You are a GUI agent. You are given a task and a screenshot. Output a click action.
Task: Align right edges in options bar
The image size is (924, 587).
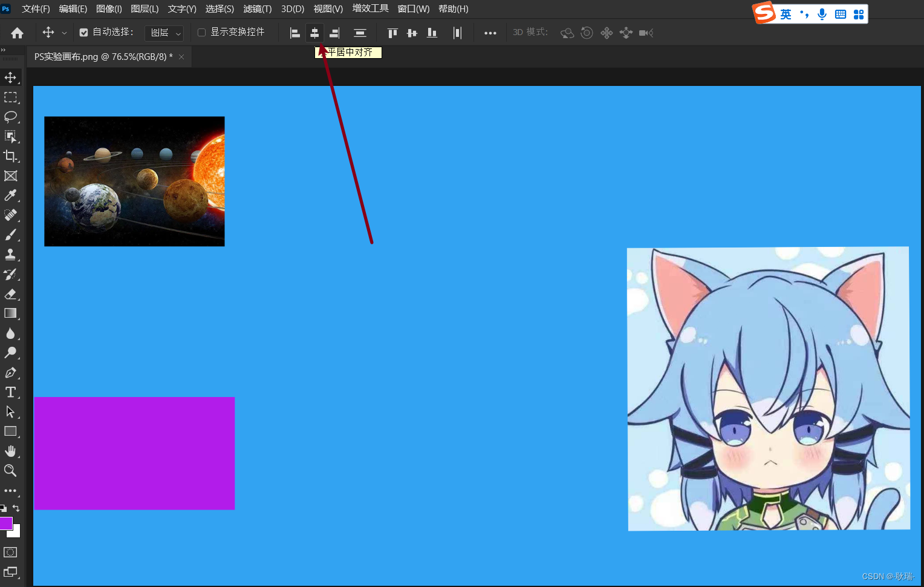[334, 33]
